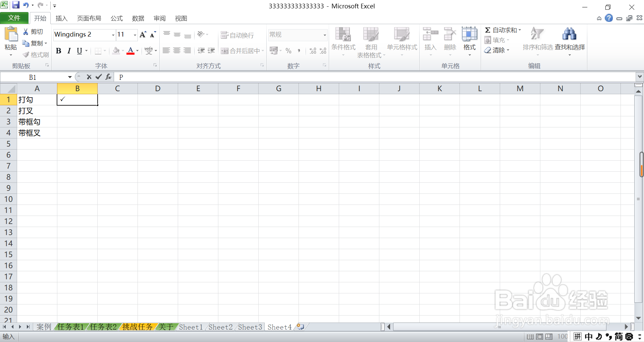Click the 合并后居中 Merge and Center button
The width and height of the screenshot is (644, 342).
point(242,51)
